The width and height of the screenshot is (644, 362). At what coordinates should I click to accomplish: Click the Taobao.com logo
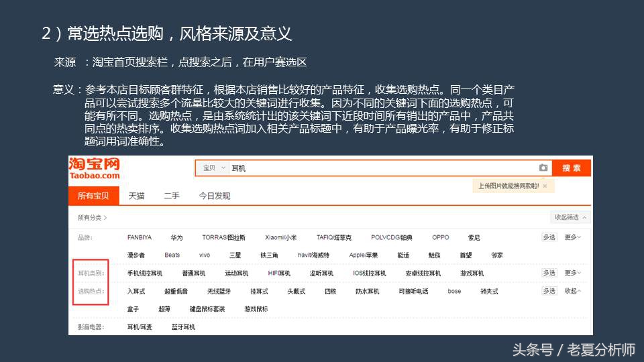(x=95, y=169)
